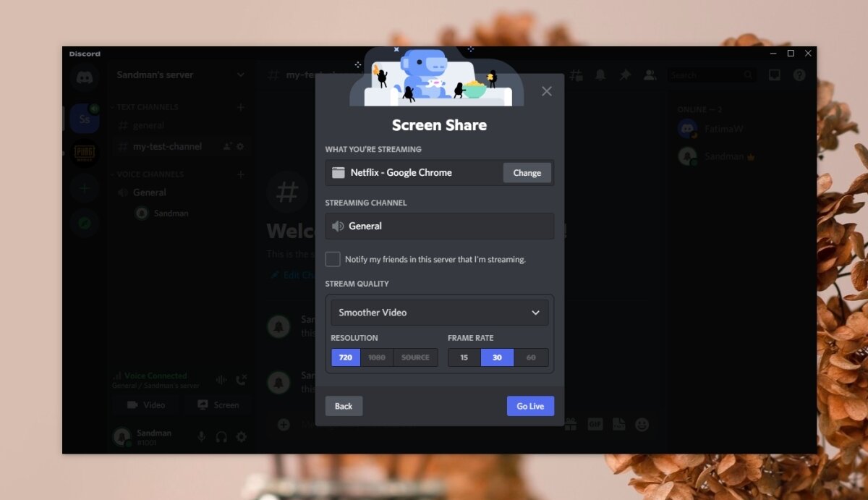Click the Add a Server plus icon
The height and width of the screenshot is (500, 868).
point(85,188)
